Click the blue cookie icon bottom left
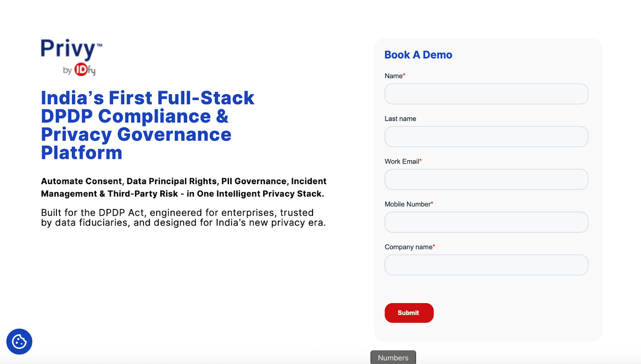Viewport: 641px width, 364px height. coord(19,341)
